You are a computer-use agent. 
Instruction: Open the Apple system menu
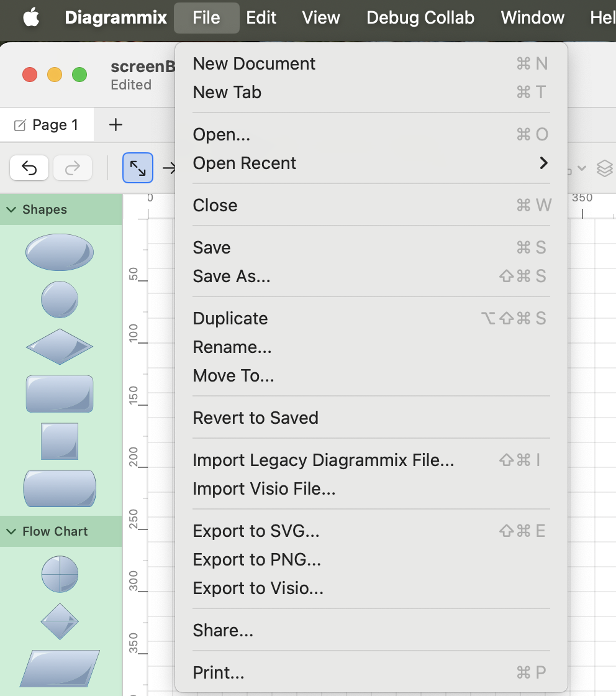click(31, 17)
